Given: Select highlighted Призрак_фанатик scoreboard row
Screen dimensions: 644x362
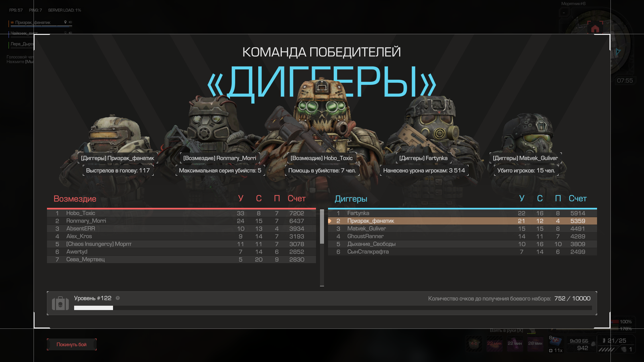Looking at the screenshot, I should (462, 221).
